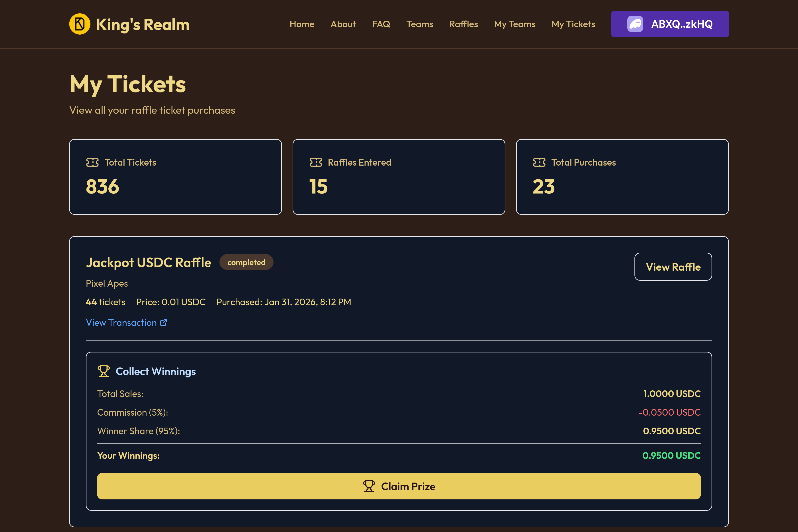Open the View Transaction link
798x532 pixels.
[121, 322]
